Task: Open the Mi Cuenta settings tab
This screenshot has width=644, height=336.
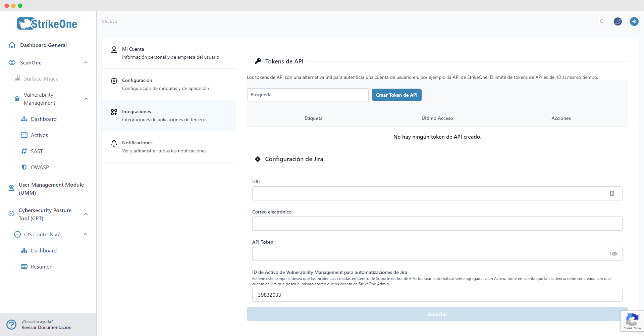Action: coord(169,53)
